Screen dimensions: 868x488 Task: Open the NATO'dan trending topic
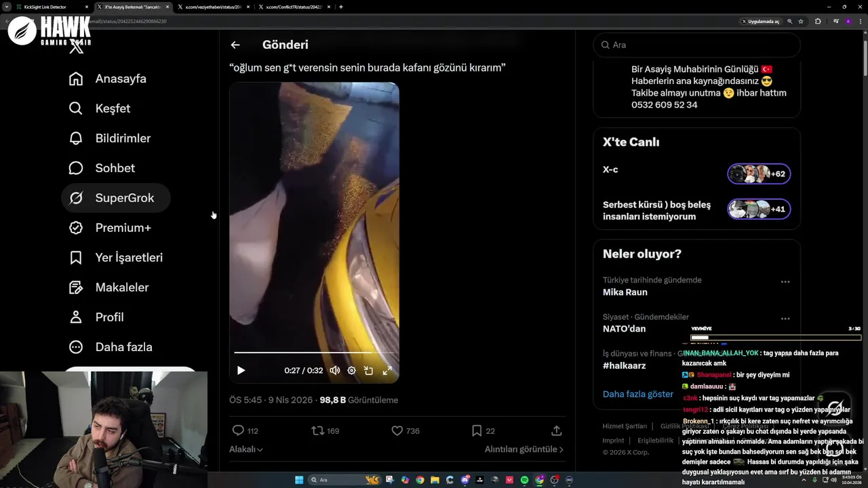coord(624,329)
